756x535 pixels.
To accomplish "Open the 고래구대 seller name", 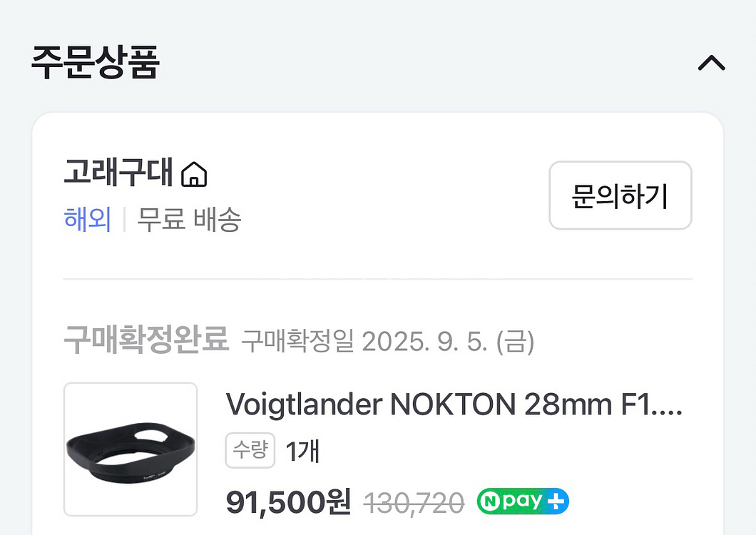I will coord(118,172).
